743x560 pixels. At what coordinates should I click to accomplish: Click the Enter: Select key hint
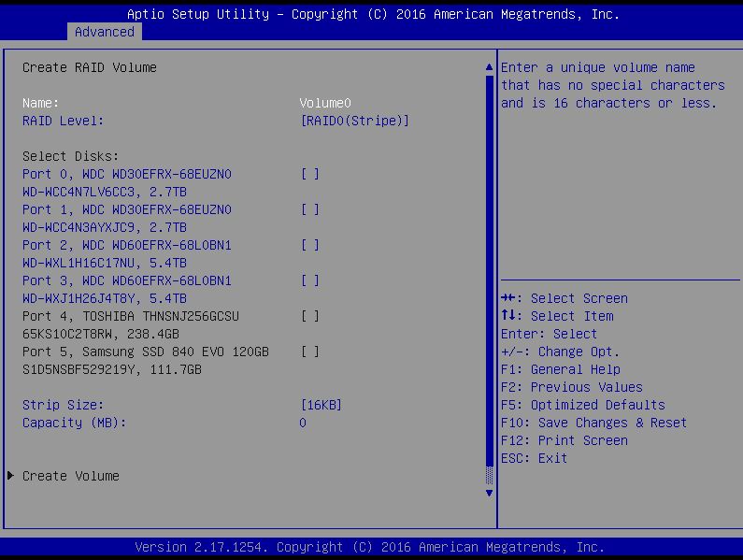[550, 335]
